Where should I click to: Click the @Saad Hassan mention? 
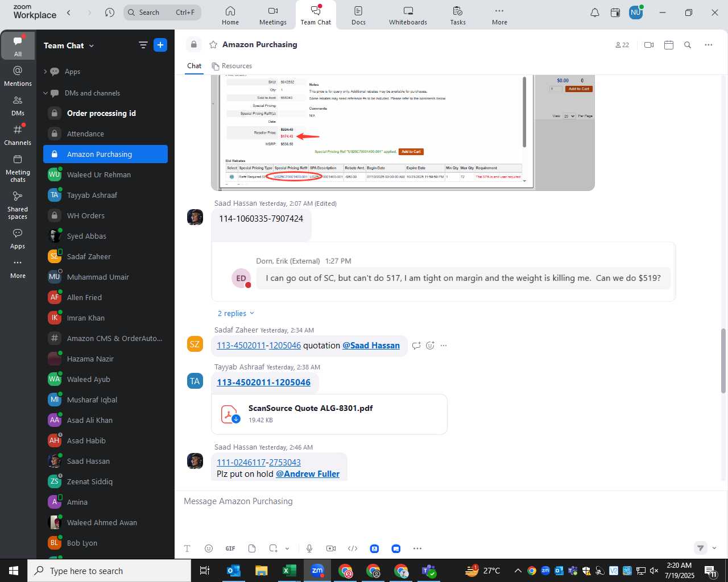pyautogui.click(x=371, y=346)
